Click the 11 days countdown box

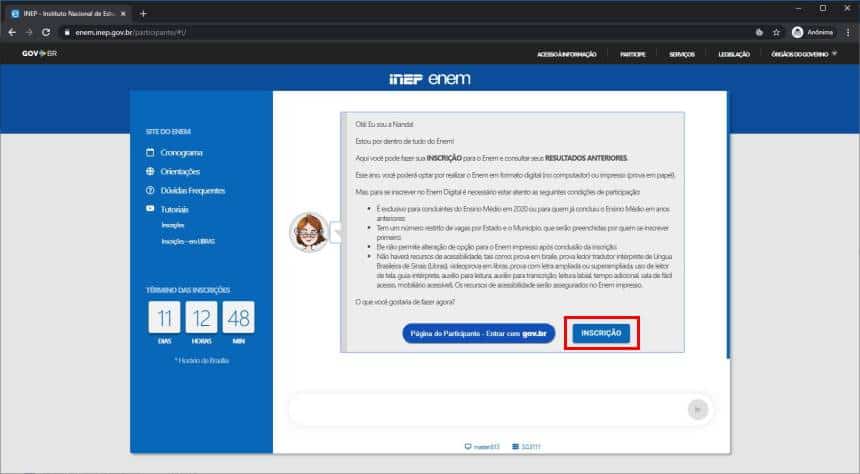click(x=164, y=317)
